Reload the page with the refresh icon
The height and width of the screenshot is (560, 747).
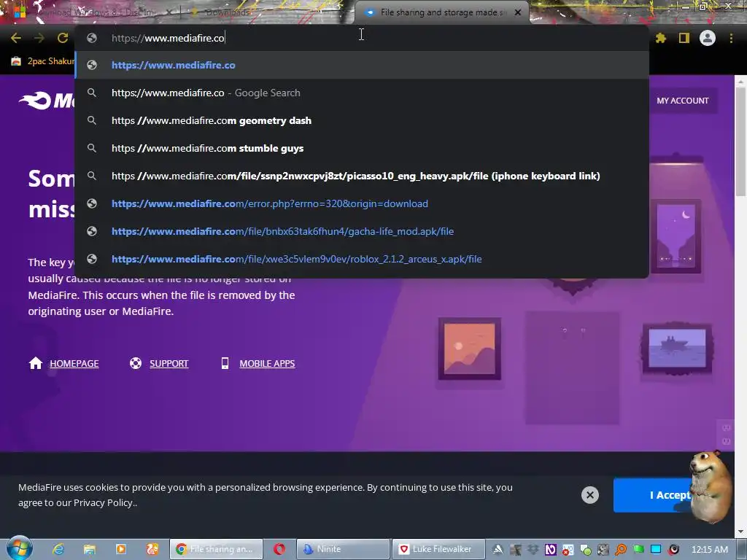(x=63, y=38)
